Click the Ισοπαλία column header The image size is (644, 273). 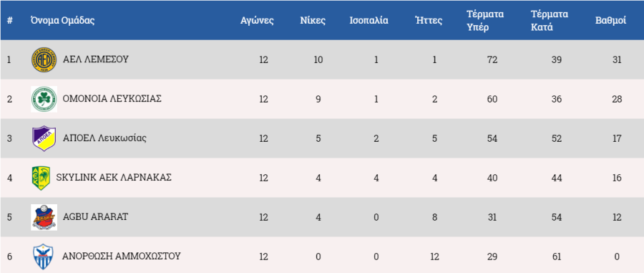pos(369,21)
